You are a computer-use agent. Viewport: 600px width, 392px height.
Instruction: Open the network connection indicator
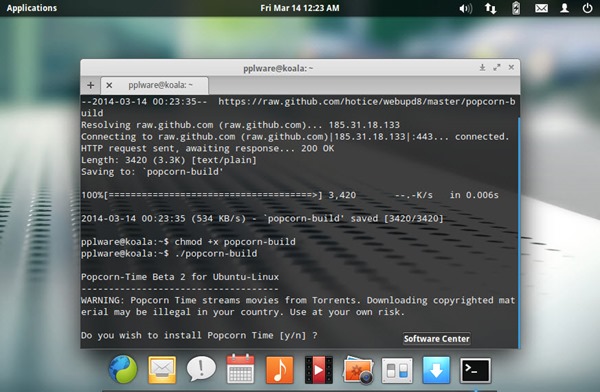point(491,8)
